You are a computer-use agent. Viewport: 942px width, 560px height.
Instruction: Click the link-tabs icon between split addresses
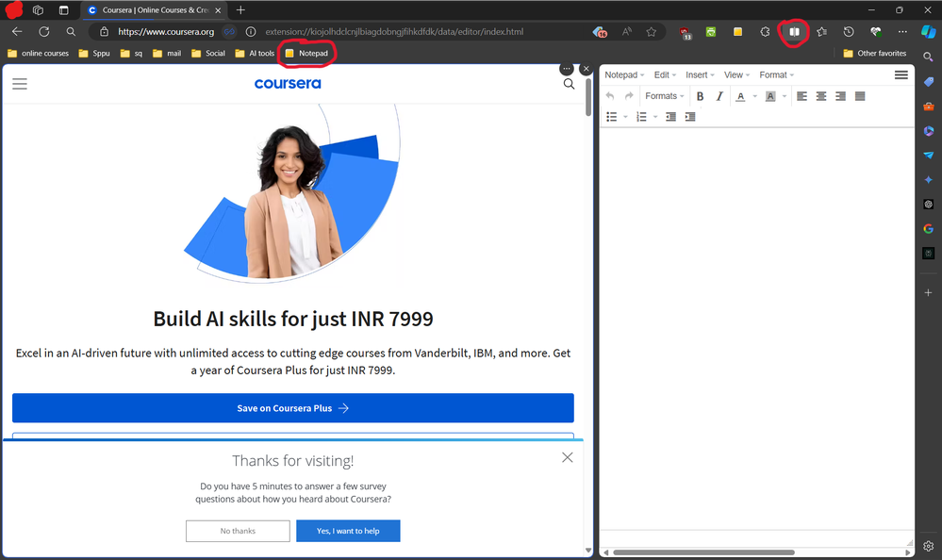(x=229, y=32)
